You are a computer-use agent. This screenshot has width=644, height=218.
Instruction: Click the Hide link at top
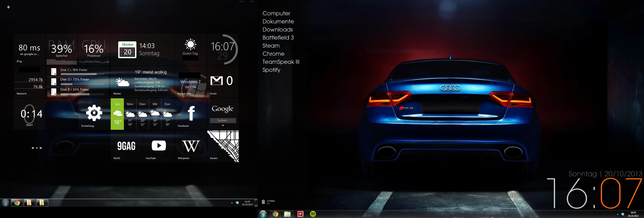coord(252,1)
